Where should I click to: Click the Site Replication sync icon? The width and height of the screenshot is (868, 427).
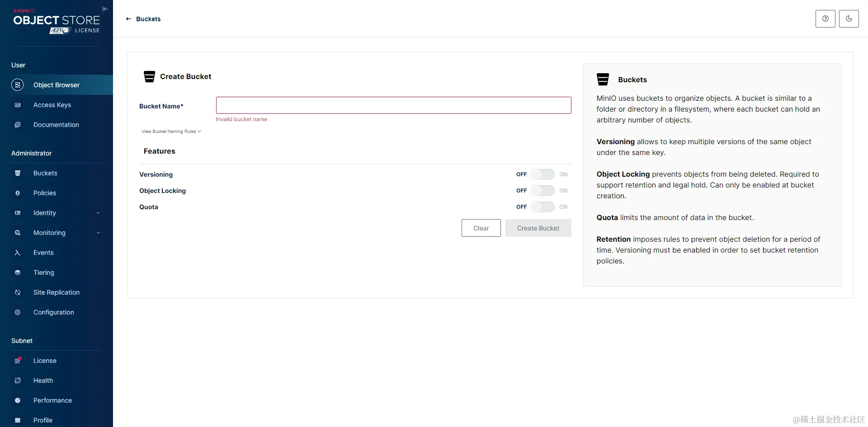coord(18,292)
